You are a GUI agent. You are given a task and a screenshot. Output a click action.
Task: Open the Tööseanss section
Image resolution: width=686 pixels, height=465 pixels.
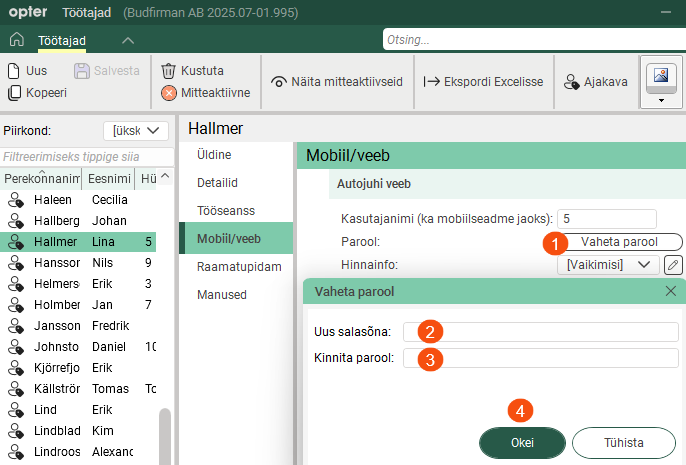coord(225,211)
